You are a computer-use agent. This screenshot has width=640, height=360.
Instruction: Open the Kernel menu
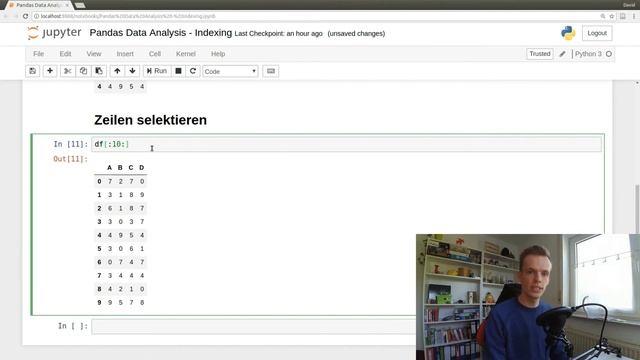[186, 54]
